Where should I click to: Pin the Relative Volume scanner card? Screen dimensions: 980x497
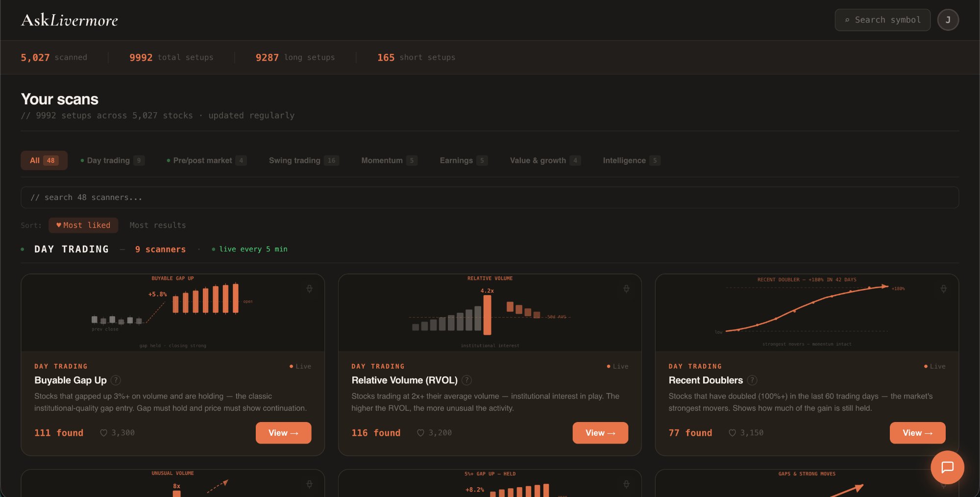tap(626, 289)
